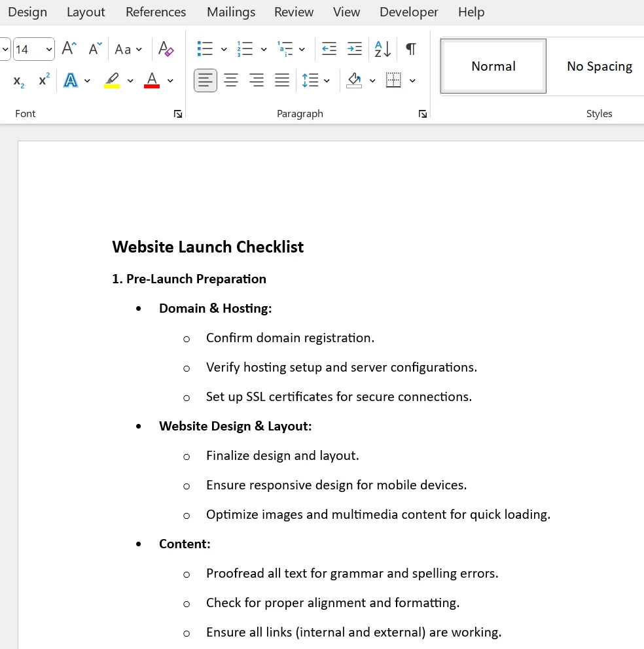Center align the text

(x=231, y=80)
